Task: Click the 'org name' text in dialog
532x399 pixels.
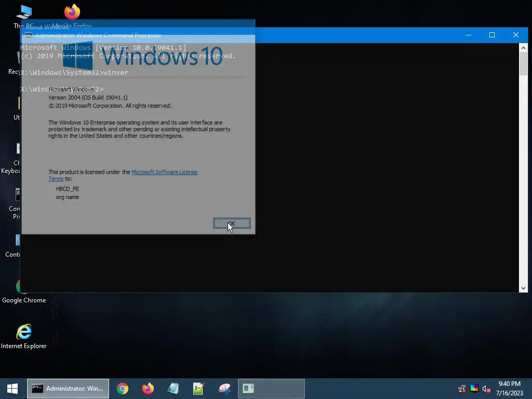Action: click(x=67, y=197)
